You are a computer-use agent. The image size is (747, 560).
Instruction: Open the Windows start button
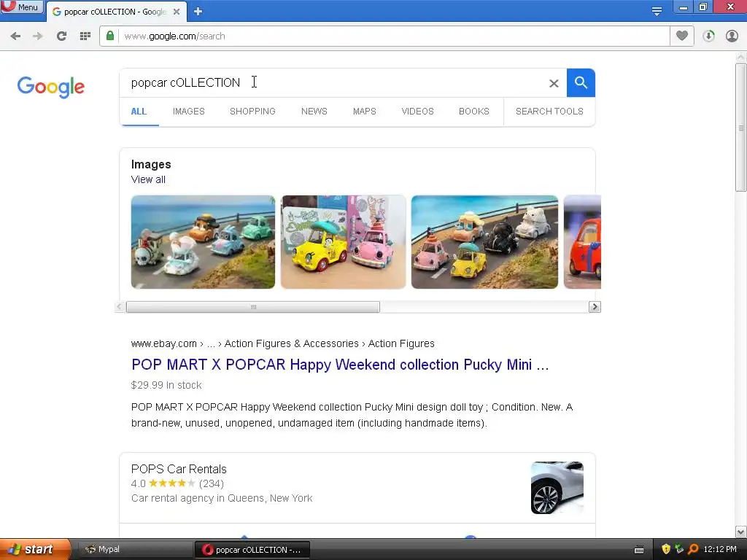35,550
